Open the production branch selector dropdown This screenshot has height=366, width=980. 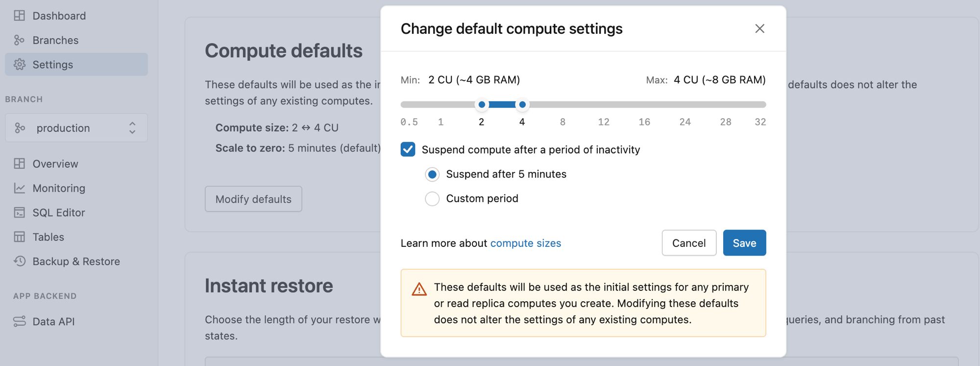point(76,128)
